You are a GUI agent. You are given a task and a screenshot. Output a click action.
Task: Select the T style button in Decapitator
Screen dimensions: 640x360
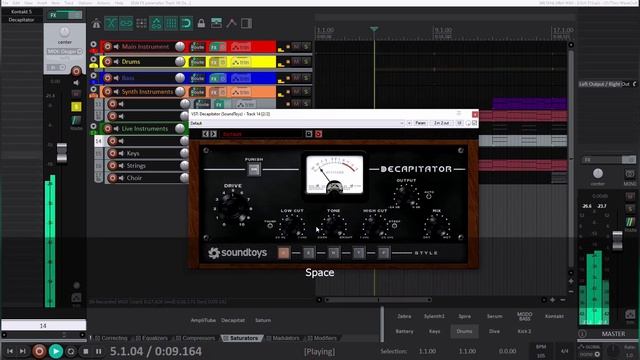[x=359, y=253]
